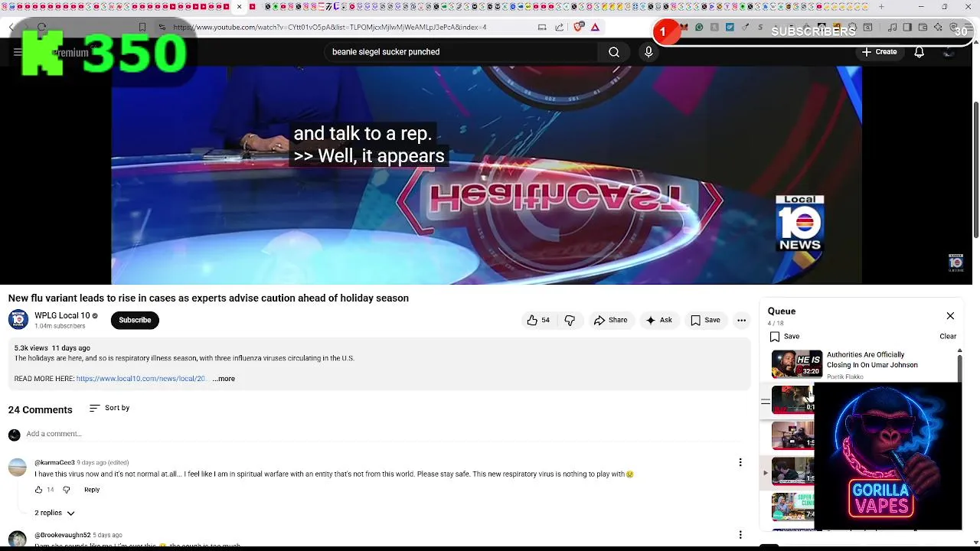
Task: Click the YouTube search magnifier button
Action: click(614, 52)
